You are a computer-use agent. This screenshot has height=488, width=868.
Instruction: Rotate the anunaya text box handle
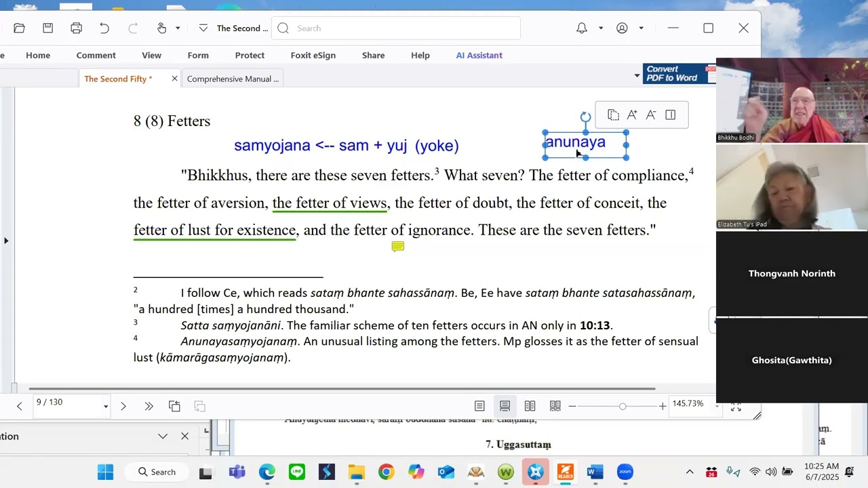(586, 117)
